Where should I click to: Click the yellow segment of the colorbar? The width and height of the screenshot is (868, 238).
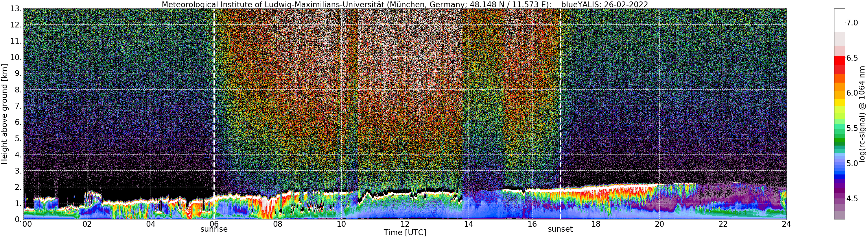[x=839, y=102]
